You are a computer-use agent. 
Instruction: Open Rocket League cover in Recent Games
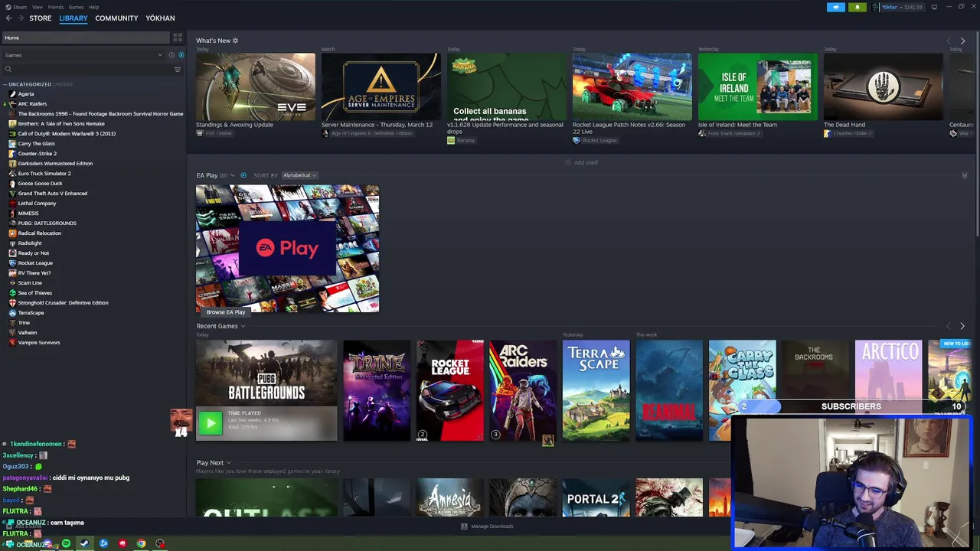450,390
